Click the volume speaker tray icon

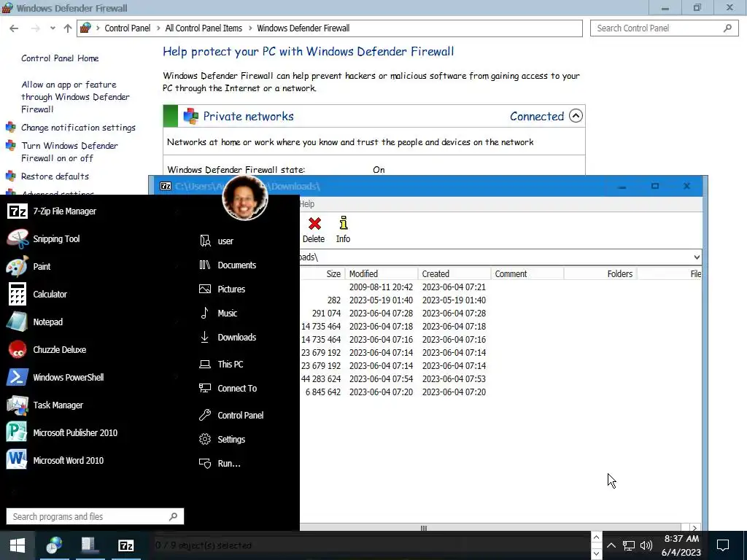646,545
